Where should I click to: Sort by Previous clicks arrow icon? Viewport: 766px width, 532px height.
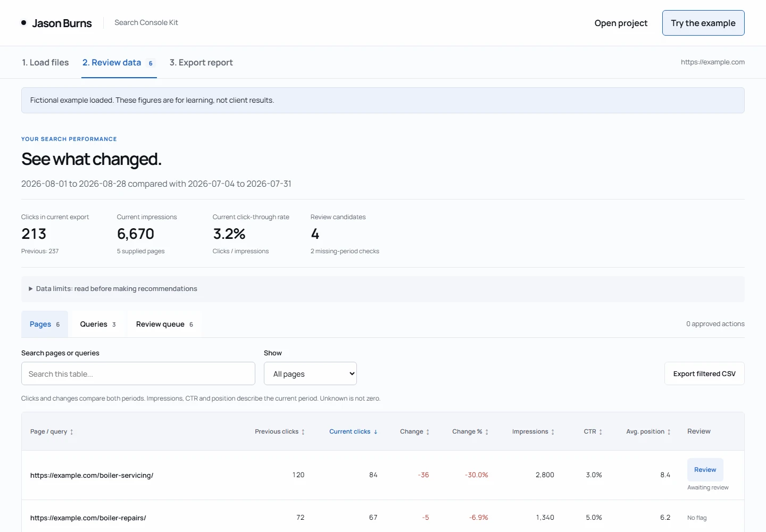pyautogui.click(x=303, y=432)
